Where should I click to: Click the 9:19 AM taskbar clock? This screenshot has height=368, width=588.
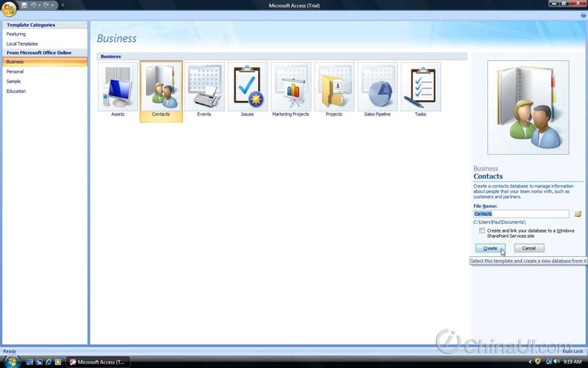coord(573,362)
